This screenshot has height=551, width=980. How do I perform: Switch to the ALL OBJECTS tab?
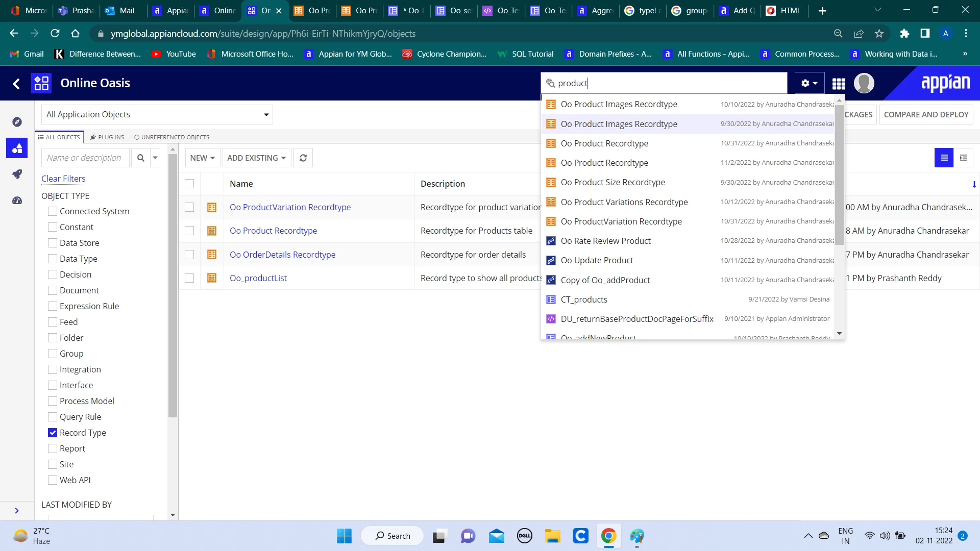[x=59, y=137]
